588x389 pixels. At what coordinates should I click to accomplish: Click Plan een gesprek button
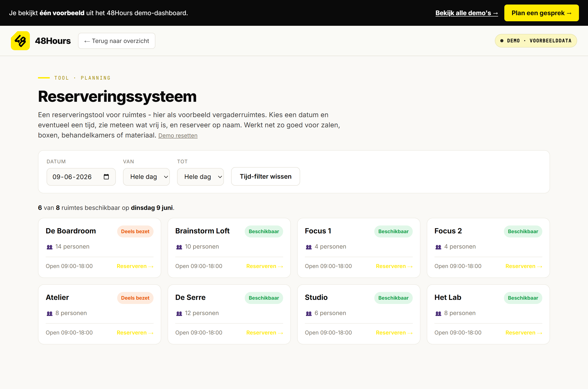click(541, 13)
